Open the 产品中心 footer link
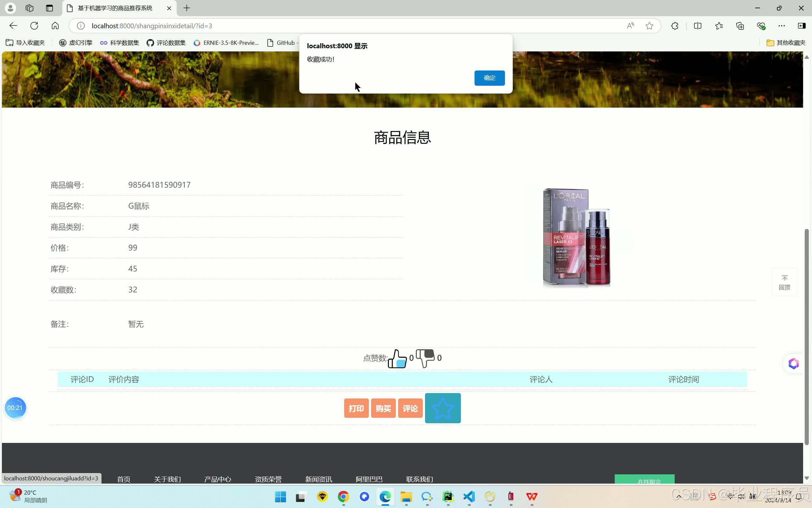This screenshot has width=812, height=508. [x=217, y=479]
